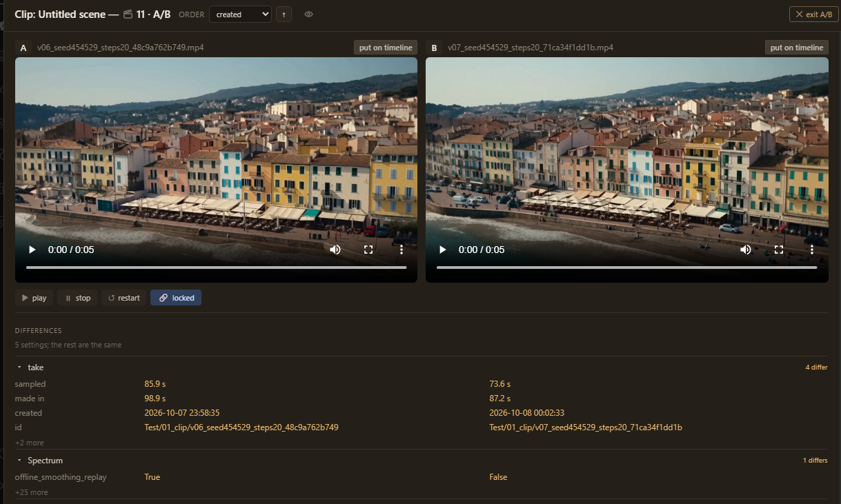The image size is (841, 504).
Task: Mute video B using speaker icon
Action: tap(746, 250)
